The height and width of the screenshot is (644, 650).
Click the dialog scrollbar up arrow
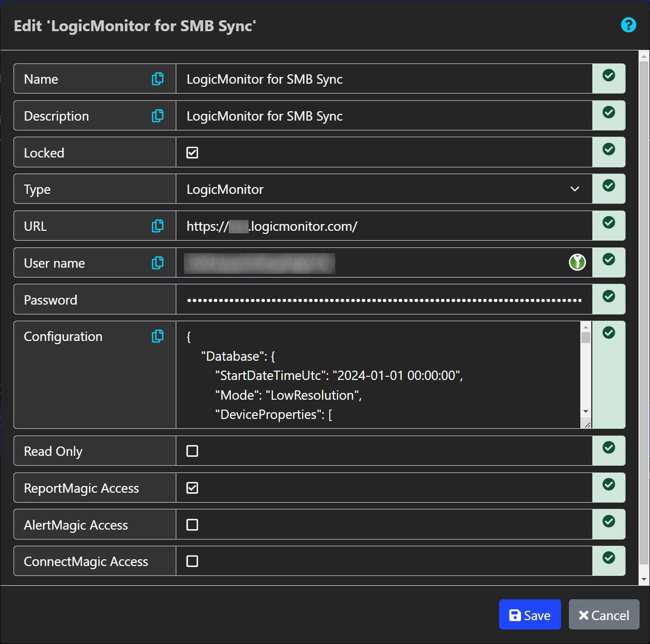click(644, 56)
